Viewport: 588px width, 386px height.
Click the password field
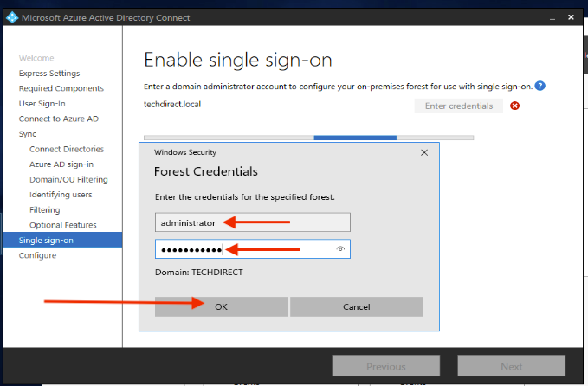pos(253,249)
